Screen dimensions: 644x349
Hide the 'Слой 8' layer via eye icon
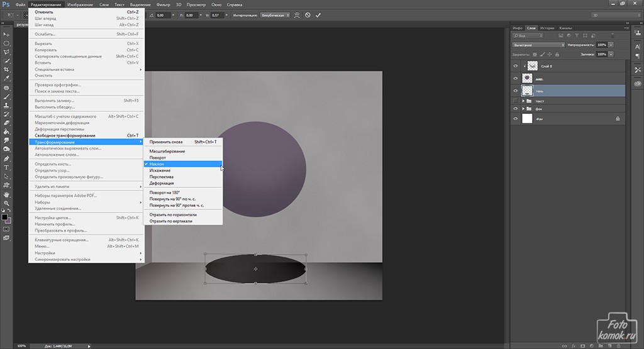click(516, 66)
